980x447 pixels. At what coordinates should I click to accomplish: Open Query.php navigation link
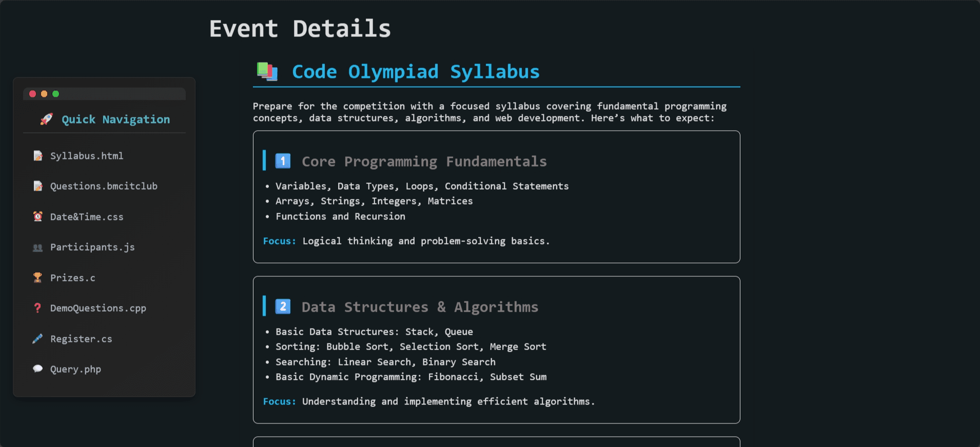click(75, 369)
